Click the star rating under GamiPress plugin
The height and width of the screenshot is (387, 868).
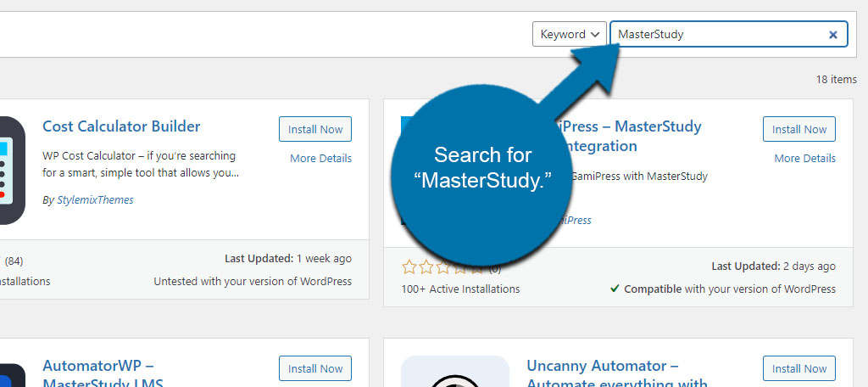[444, 268]
